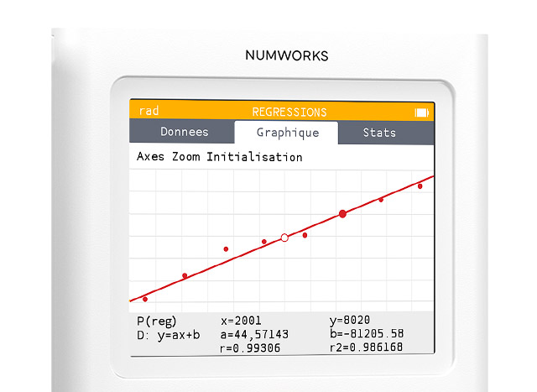This screenshot has width=537, height=392.
Task: Click the D: y=ax+b formula
Action: click(169, 335)
